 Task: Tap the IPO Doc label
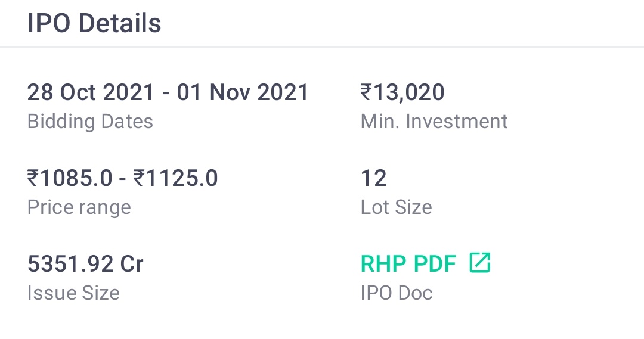coord(397,293)
